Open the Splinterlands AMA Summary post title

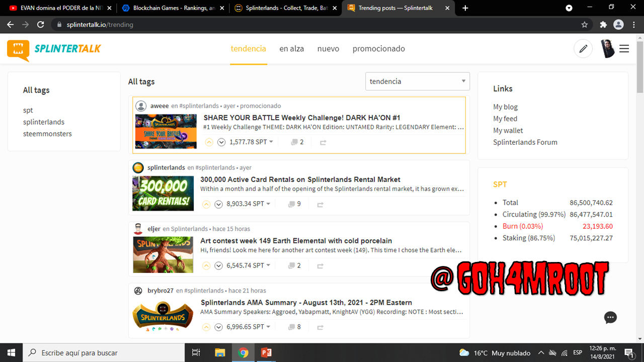[306, 303]
